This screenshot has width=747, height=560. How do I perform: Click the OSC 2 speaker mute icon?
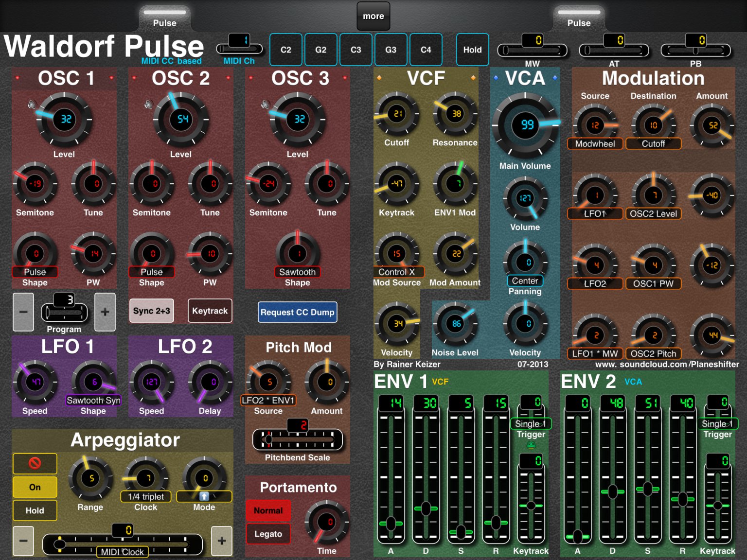click(x=149, y=105)
